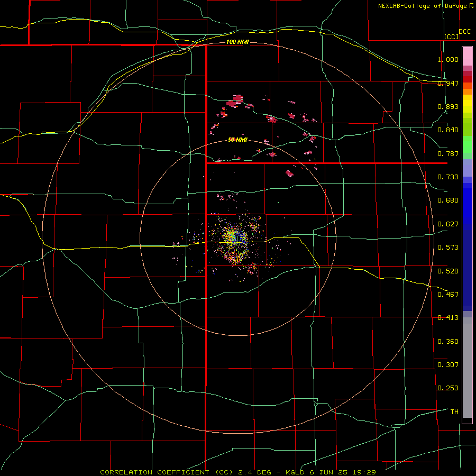The image size is (476, 476).
Task: Click the KGLD radar site center
Action: (x=239, y=240)
